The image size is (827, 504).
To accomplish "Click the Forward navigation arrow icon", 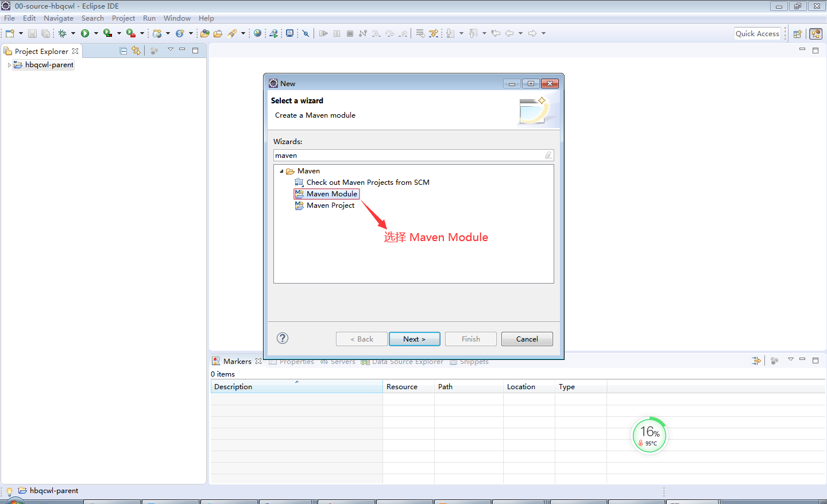I will 532,33.
